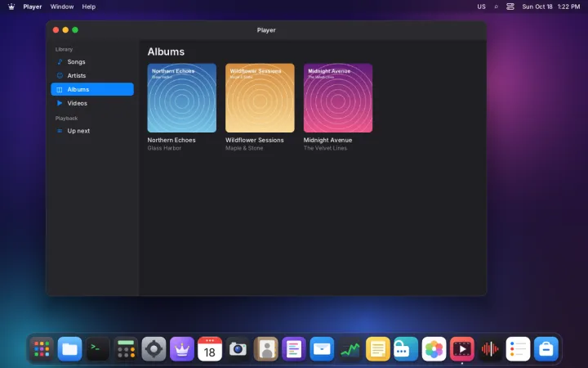Click the Wildflower Sessions title below cover
This screenshot has width=588, height=368.
[255, 140]
